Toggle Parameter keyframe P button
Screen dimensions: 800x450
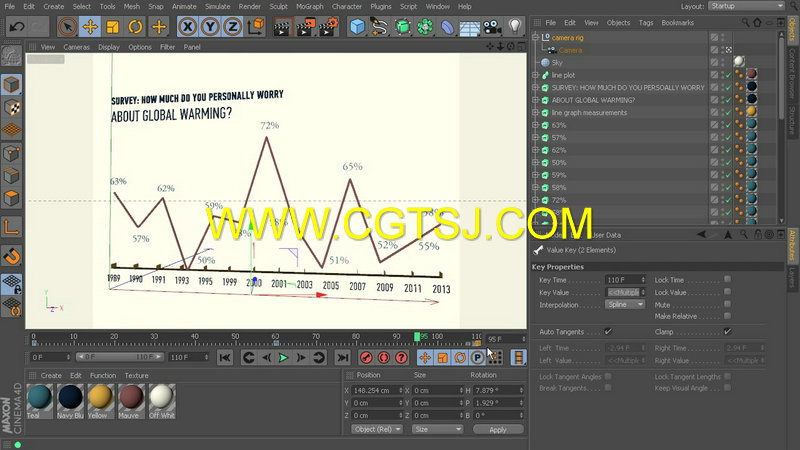[x=477, y=357]
